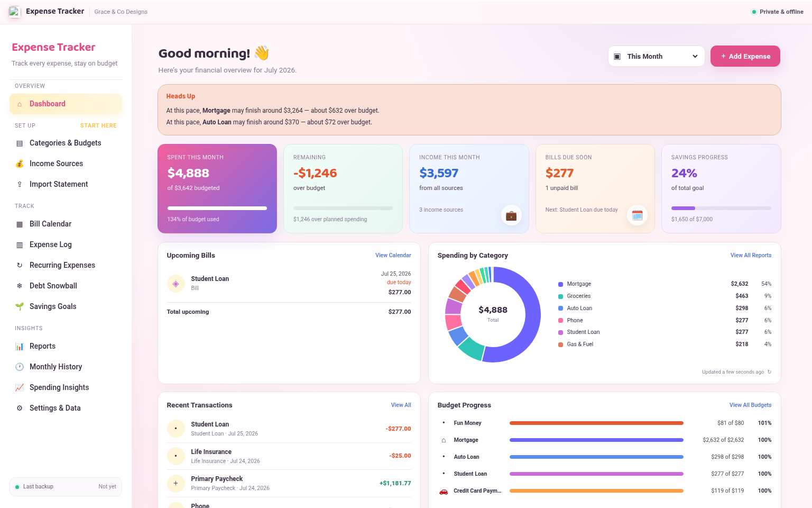Click the Fun Money budget progress bar
Viewport: 812px width, 508px height.
[596, 423]
